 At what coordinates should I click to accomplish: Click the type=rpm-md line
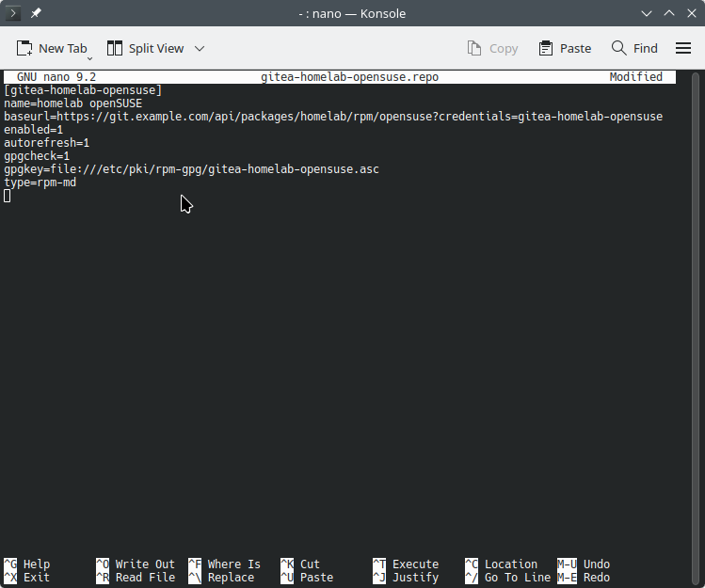(x=40, y=183)
